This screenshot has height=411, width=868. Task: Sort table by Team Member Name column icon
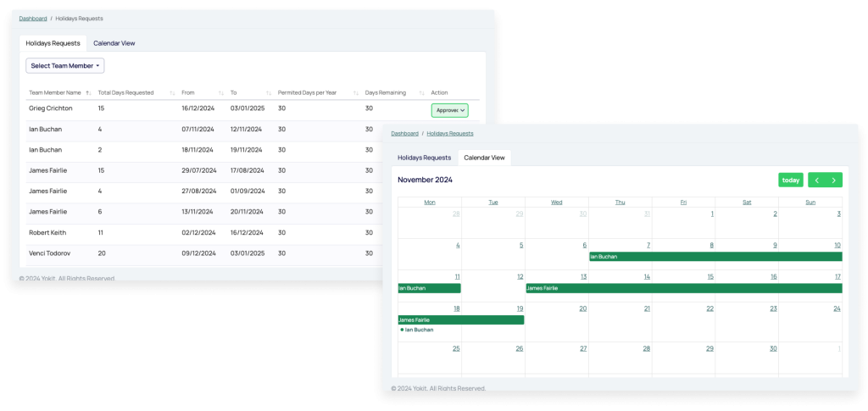coord(88,92)
